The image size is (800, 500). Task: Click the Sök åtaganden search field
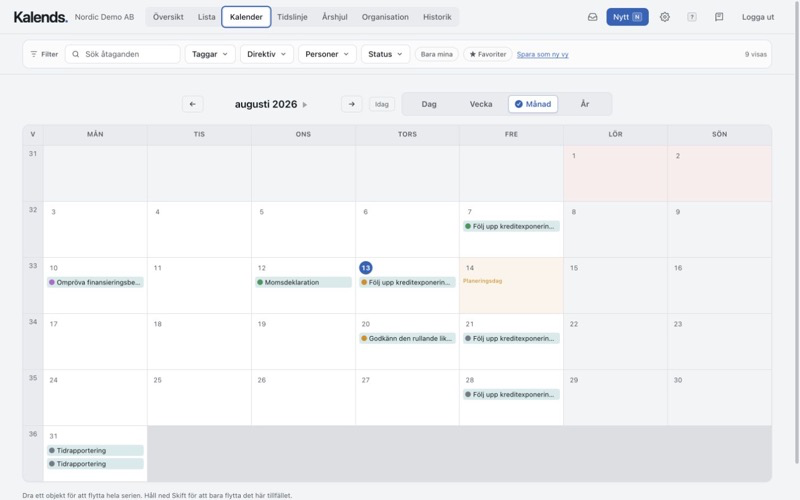tap(122, 54)
